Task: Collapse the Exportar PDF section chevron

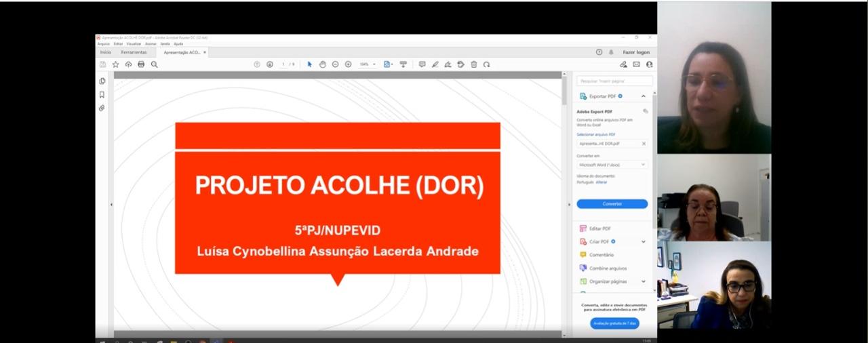Action: click(644, 96)
